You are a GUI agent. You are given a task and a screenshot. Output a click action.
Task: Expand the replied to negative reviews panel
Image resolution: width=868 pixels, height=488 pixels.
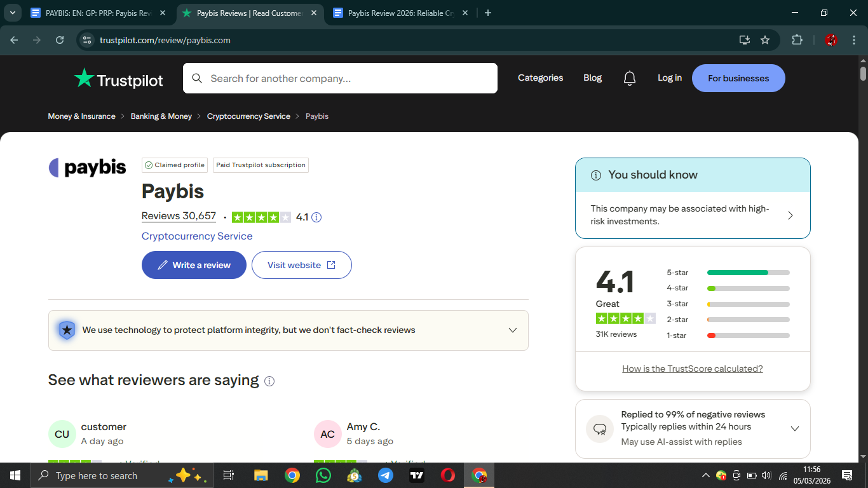tap(794, 428)
